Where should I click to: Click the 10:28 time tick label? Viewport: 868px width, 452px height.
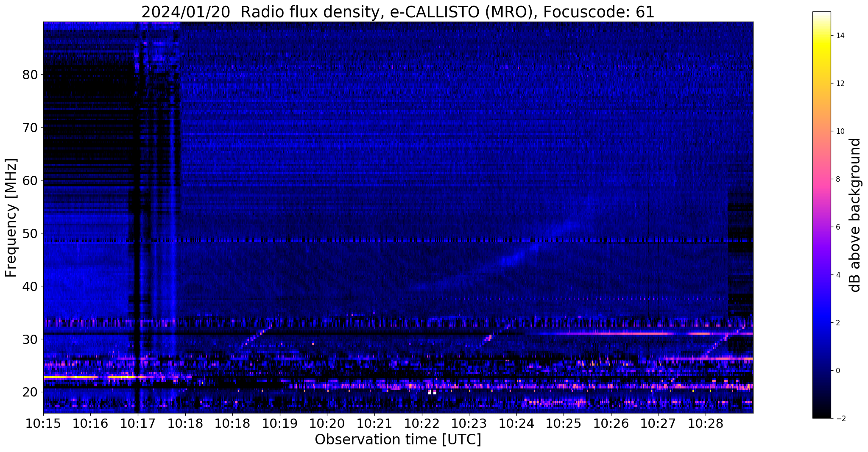pyautogui.click(x=706, y=424)
